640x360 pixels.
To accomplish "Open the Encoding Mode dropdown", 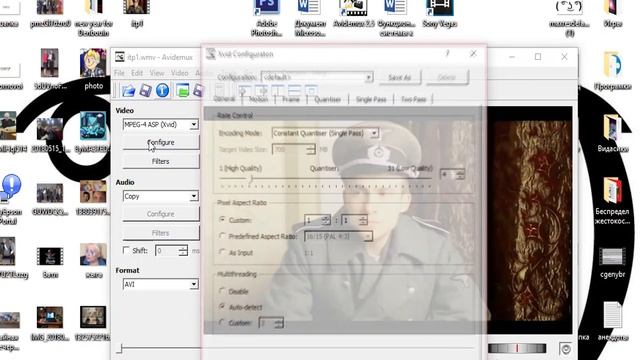I will coord(325,133).
